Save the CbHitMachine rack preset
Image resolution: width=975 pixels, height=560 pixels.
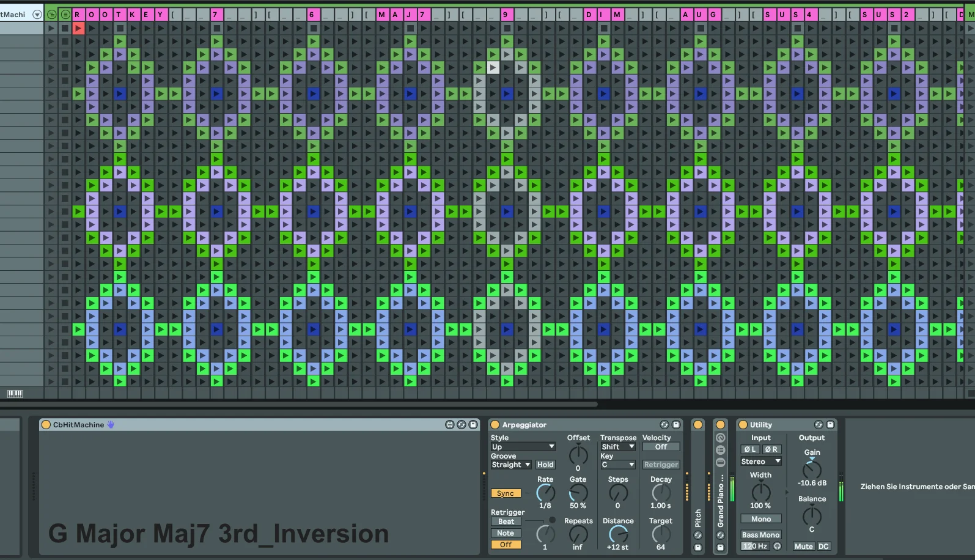[473, 424]
